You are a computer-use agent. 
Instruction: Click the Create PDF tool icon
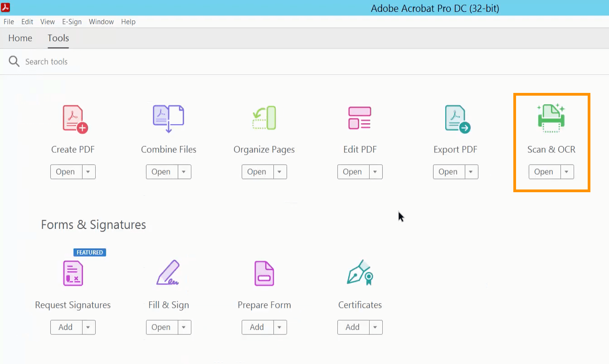pyautogui.click(x=75, y=119)
